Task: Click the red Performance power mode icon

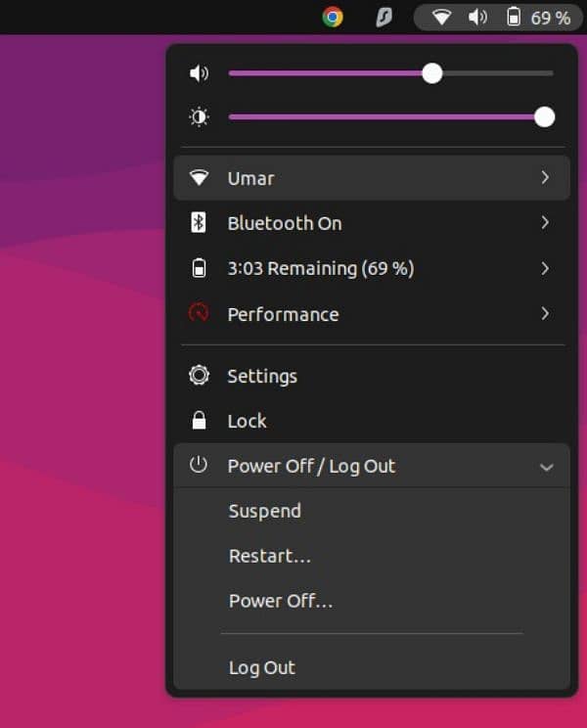Action: click(199, 314)
